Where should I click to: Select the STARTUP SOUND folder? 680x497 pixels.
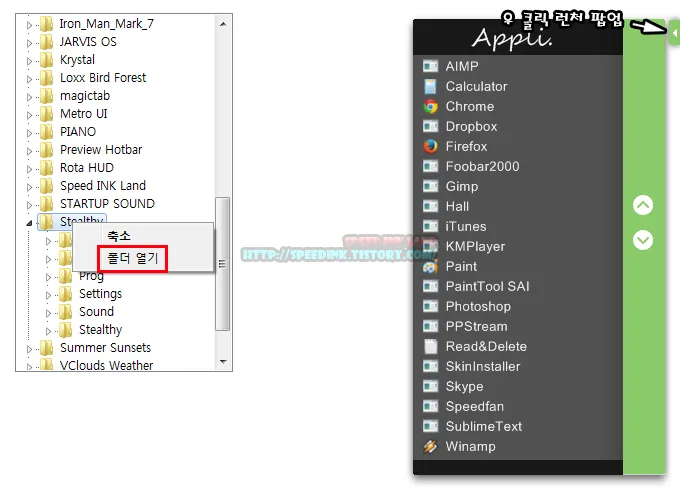tap(107, 203)
